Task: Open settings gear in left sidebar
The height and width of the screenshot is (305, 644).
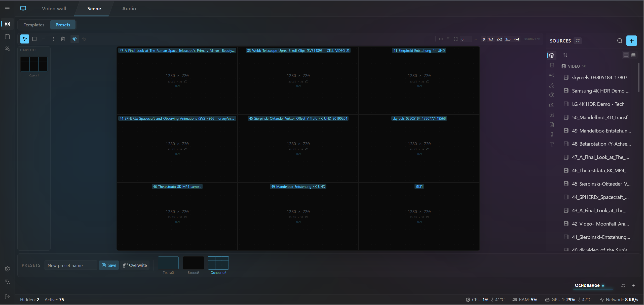Action: 7,269
